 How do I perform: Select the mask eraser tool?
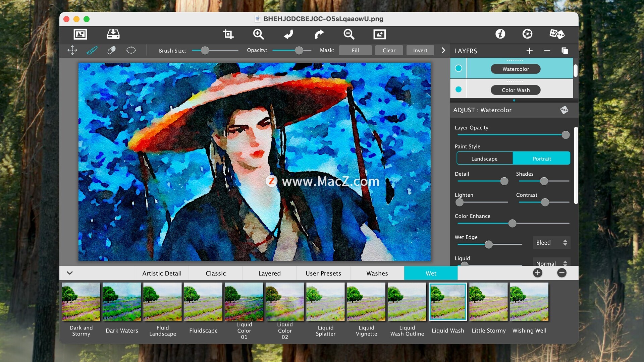(x=111, y=50)
